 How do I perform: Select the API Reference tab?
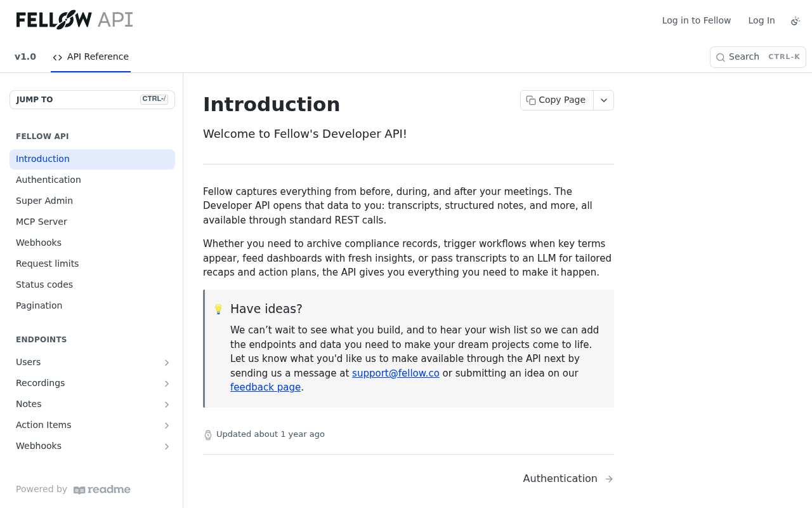91,57
